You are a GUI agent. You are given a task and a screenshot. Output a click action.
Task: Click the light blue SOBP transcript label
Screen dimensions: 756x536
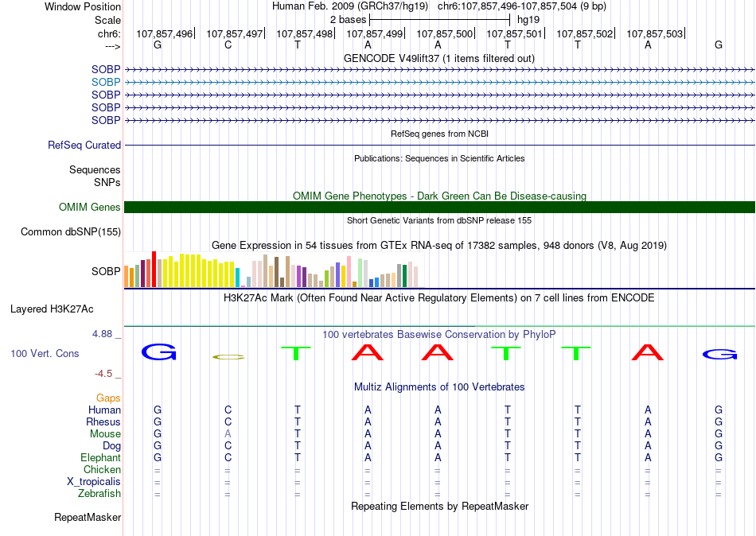[106, 83]
